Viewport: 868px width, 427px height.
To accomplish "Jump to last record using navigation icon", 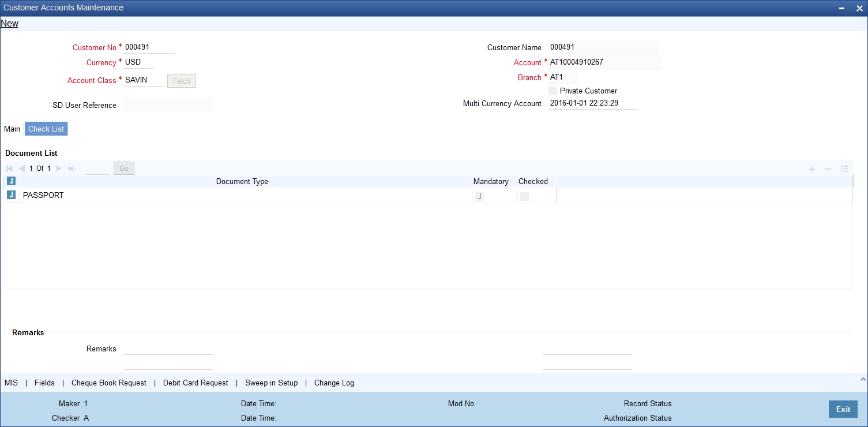I will 71,168.
